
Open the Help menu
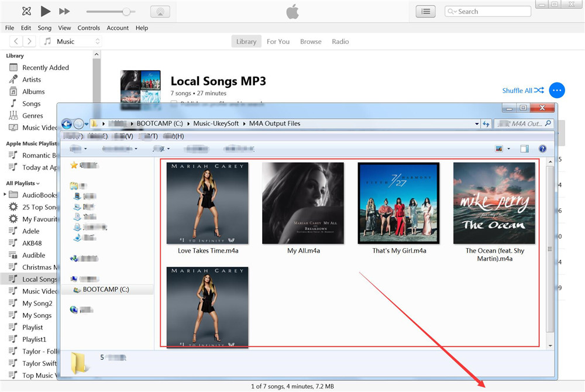point(142,28)
